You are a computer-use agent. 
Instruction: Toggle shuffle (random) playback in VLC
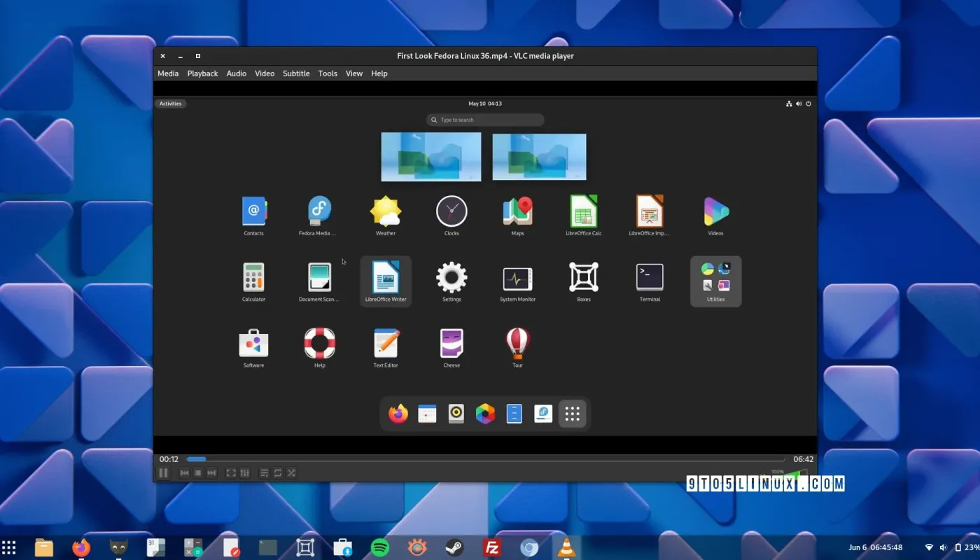(x=291, y=473)
